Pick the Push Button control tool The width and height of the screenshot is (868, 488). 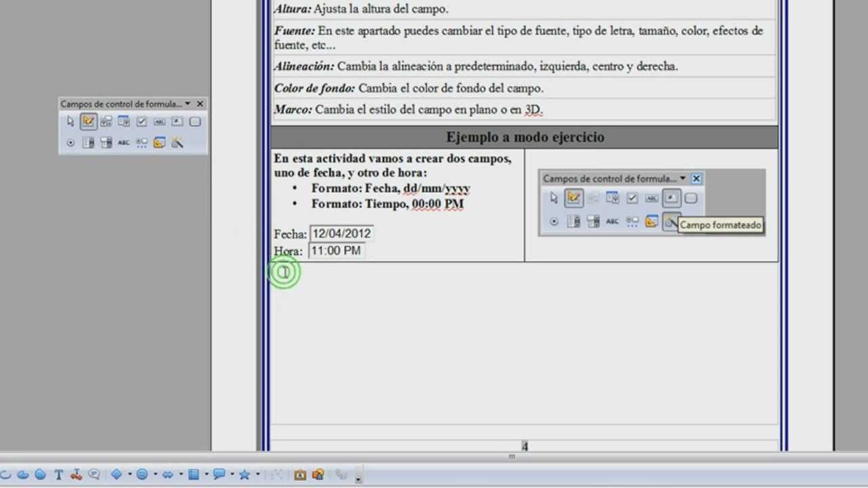point(195,122)
